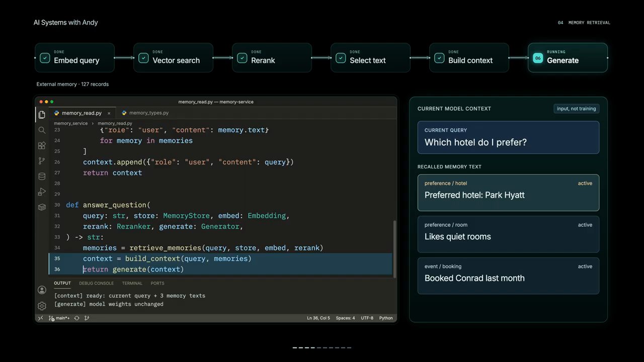
Task: Select the Select text pipeline step
Action: (370, 58)
